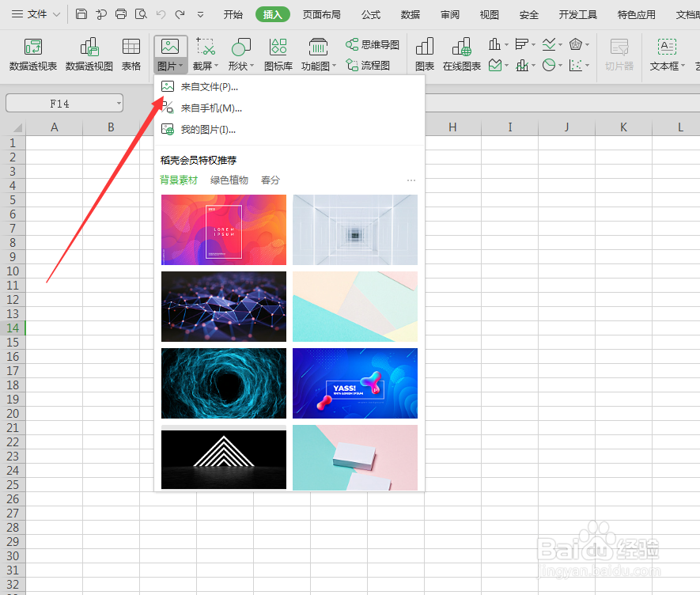Expand the radar chart dropdown arrow
The width and height of the screenshot is (700, 595).
[587, 44]
